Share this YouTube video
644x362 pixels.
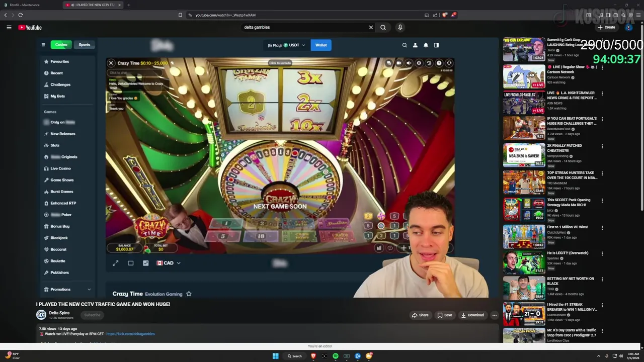(x=420, y=315)
